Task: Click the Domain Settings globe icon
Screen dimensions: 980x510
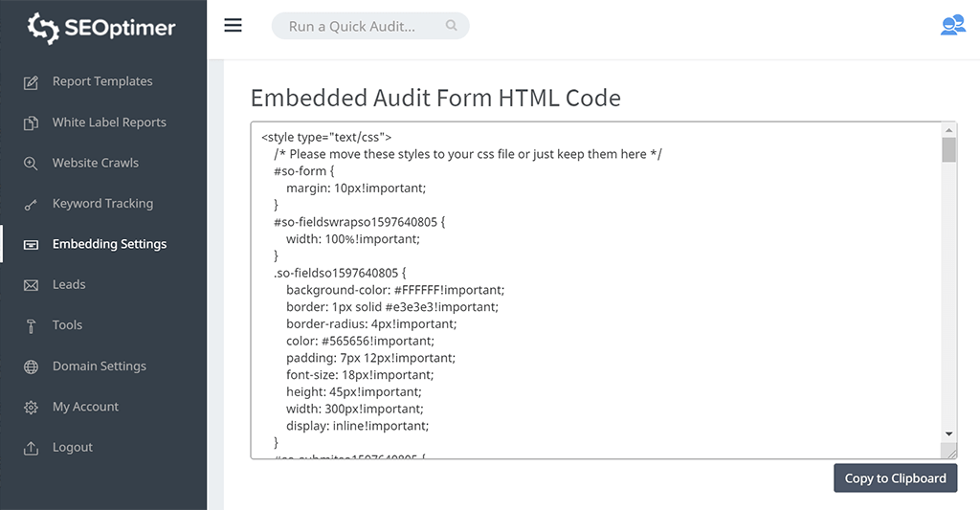Action: click(32, 366)
